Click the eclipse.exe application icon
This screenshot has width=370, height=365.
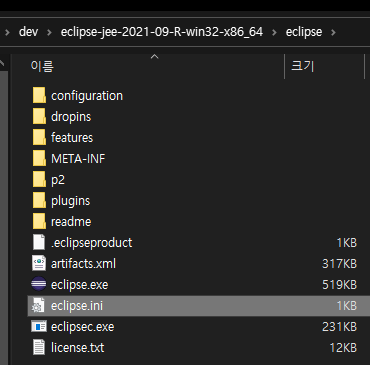[39, 285]
